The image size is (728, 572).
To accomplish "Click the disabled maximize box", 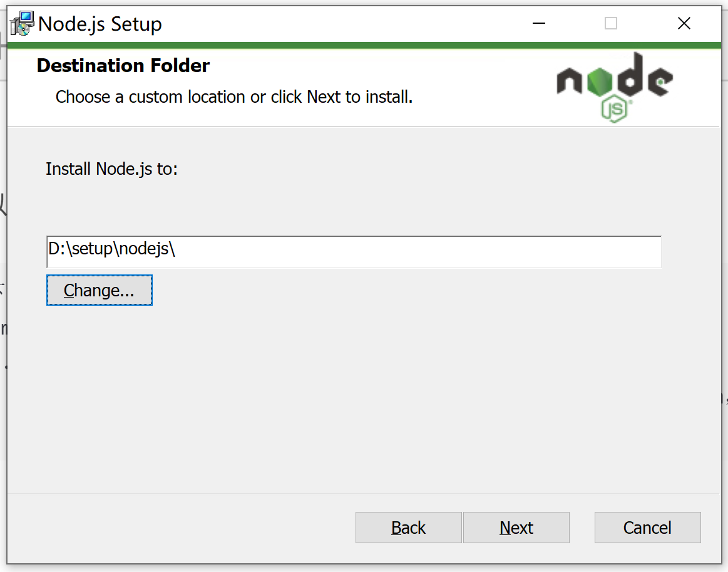I will click(x=611, y=23).
